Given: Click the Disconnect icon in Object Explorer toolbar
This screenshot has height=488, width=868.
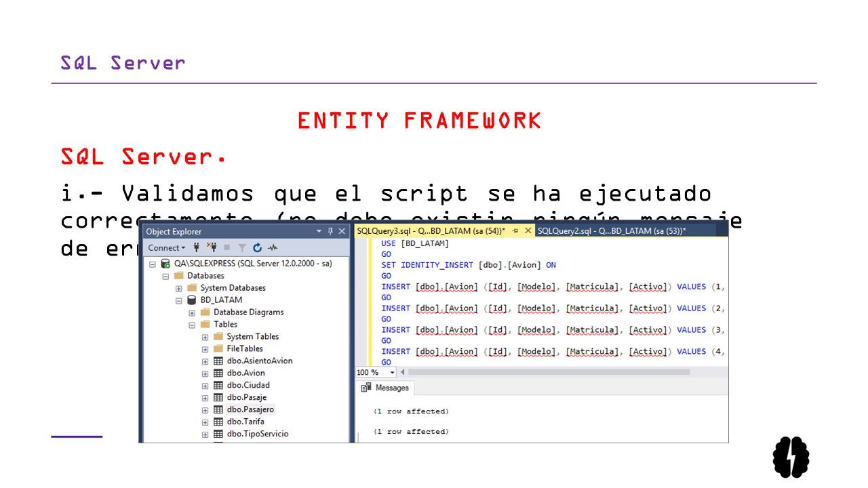Looking at the screenshot, I should tap(212, 247).
